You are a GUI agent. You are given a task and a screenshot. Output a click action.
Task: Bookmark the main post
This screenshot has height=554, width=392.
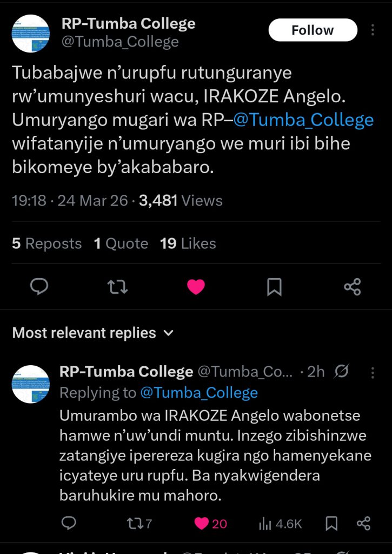point(274,287)
